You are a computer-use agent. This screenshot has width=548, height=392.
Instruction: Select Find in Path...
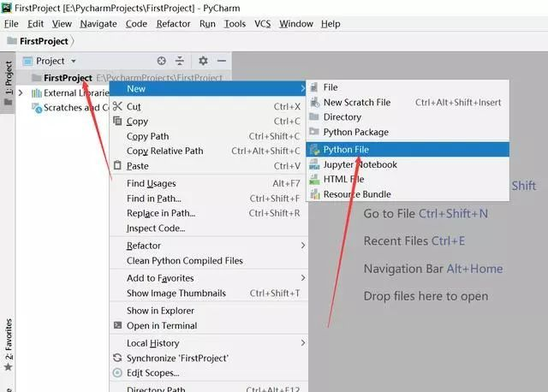(x=209, y=199)
